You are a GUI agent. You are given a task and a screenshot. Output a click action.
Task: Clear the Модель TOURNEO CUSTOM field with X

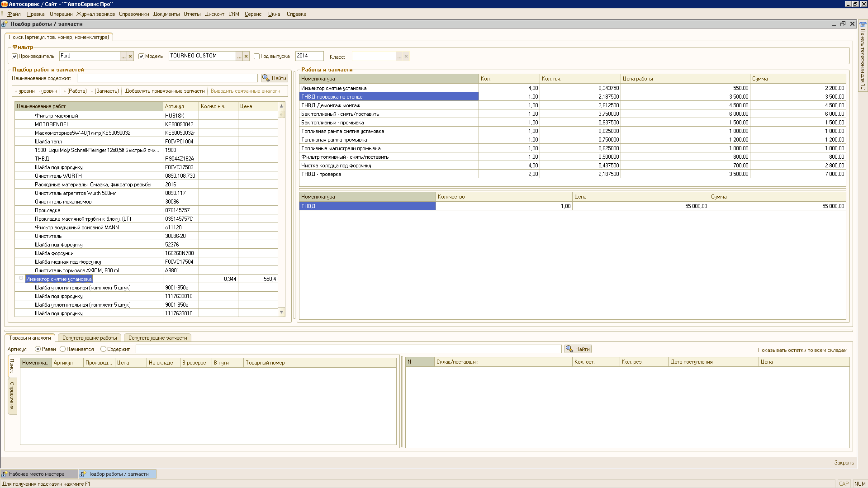(x=246, y=57)
